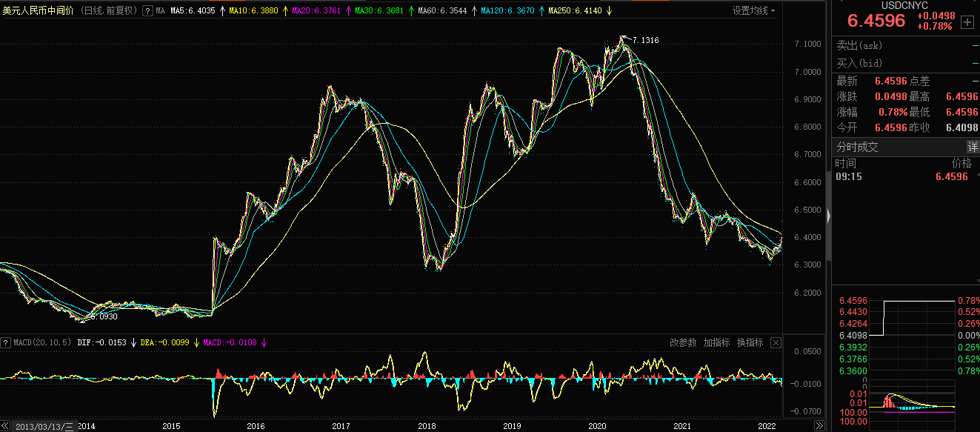Screen dimensions: 980x432
Task: Click the MACD(20,10,5) indicator name
Action: click(42, 342)
